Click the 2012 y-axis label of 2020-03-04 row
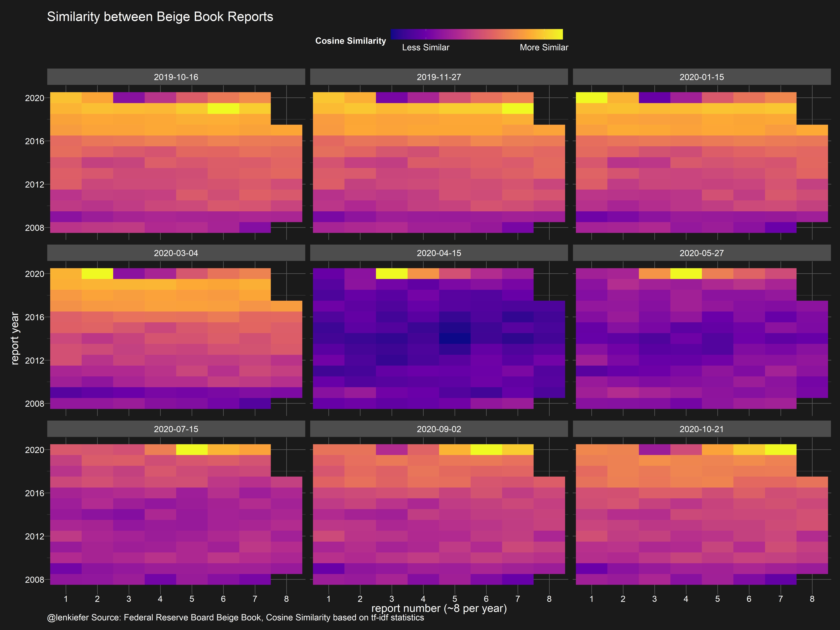Image resolution: width=840 pixels, height=630 pixels. 35,360
